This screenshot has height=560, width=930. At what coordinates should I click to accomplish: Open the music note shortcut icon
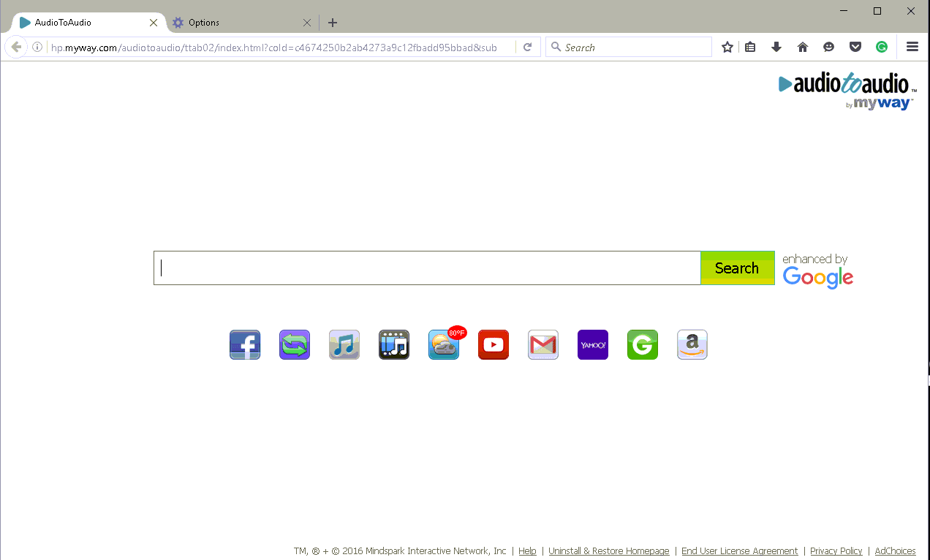click(x=344, y=345)
